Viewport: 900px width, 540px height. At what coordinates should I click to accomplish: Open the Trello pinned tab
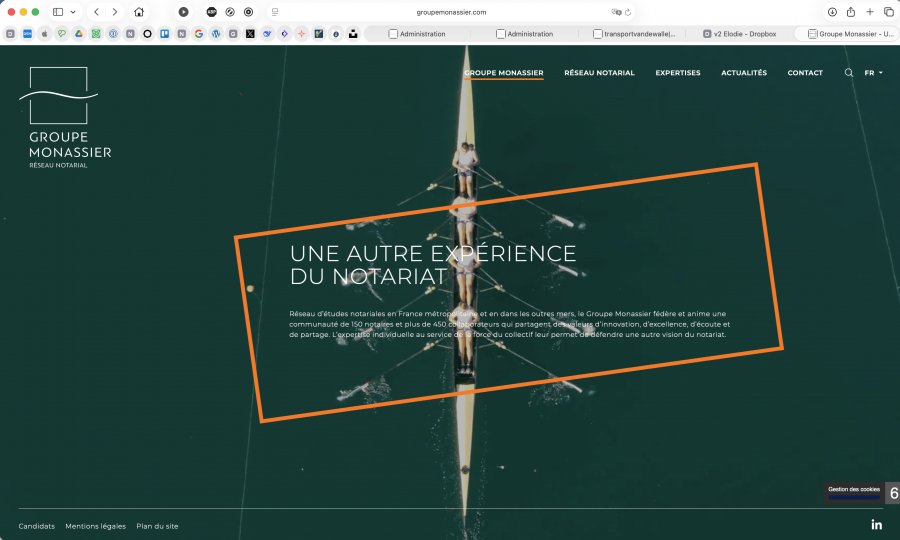[x=164, y=33]
